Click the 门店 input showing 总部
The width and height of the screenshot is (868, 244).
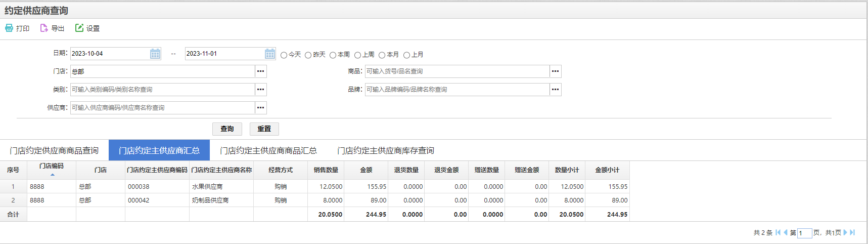point(162,71)
